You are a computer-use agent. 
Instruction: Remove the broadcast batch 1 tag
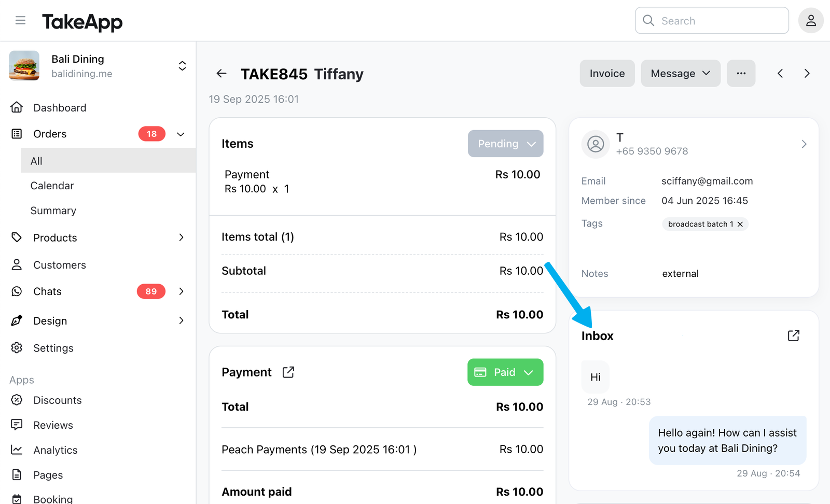point(740,224)
